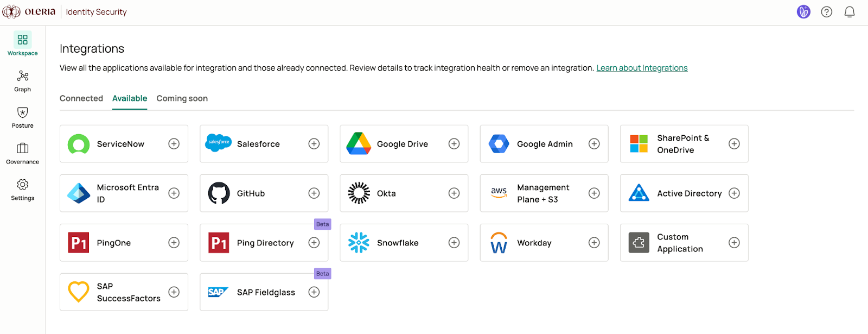Click the Beta badge on Ping Directory

tap(323, 224)
